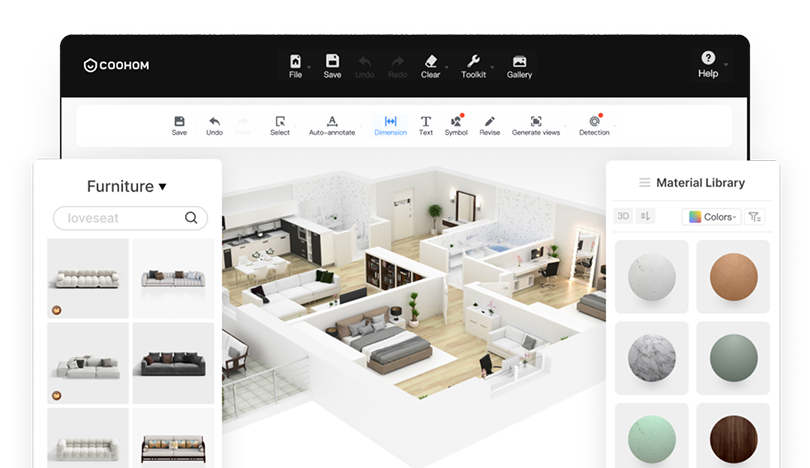Viewport: 810px width, 468px height.
Task: Pick the white sectional sofa in second row
Action: [x=88, y=363]
